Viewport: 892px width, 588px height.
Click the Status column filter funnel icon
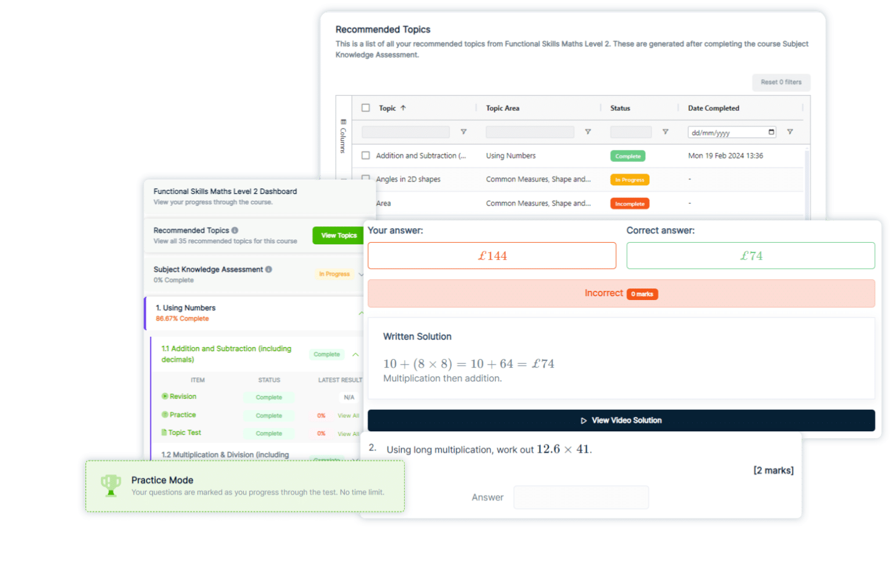pyautogui.click(x=666, y=132)
